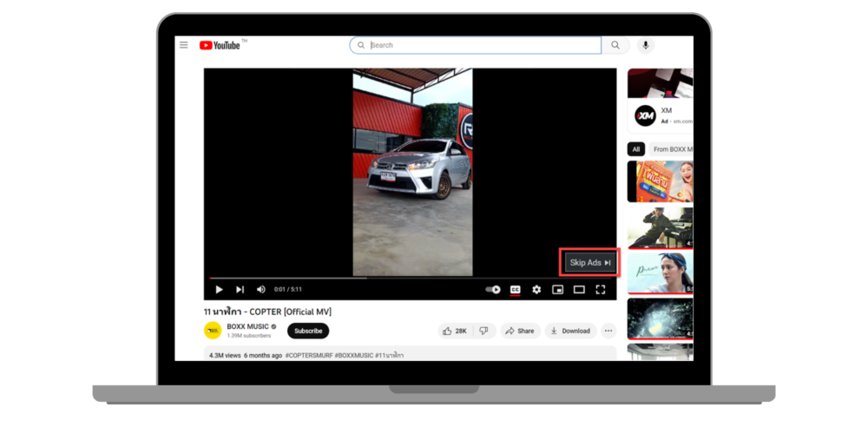
Task: Open the BOXX MUSIC channel avatar
Action: click(213, 331)
